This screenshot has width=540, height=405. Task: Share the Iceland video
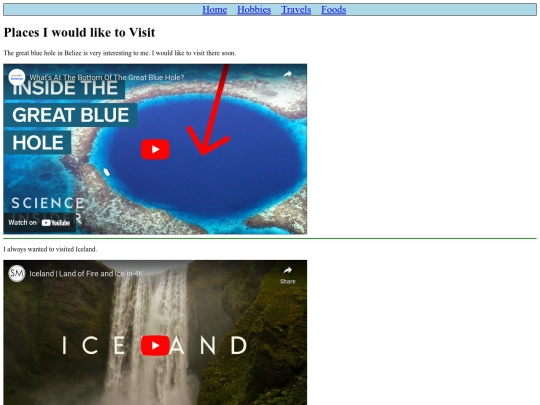click(288, 275)
